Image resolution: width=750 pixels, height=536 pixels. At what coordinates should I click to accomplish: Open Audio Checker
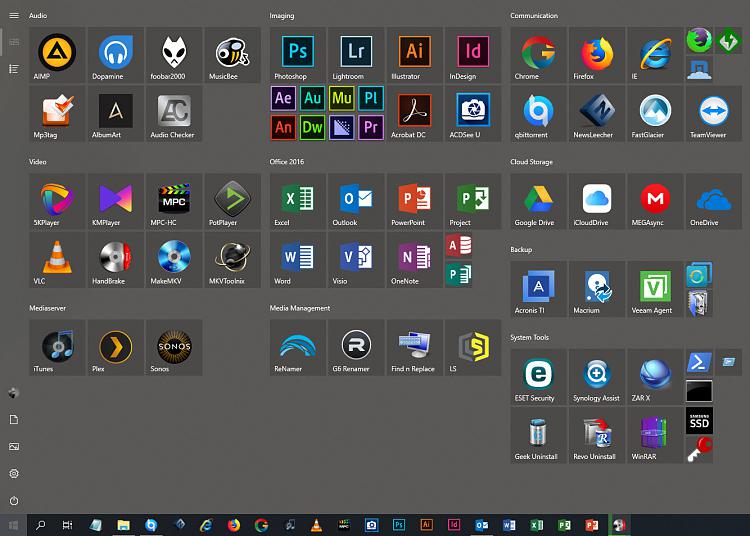point(174,114)
